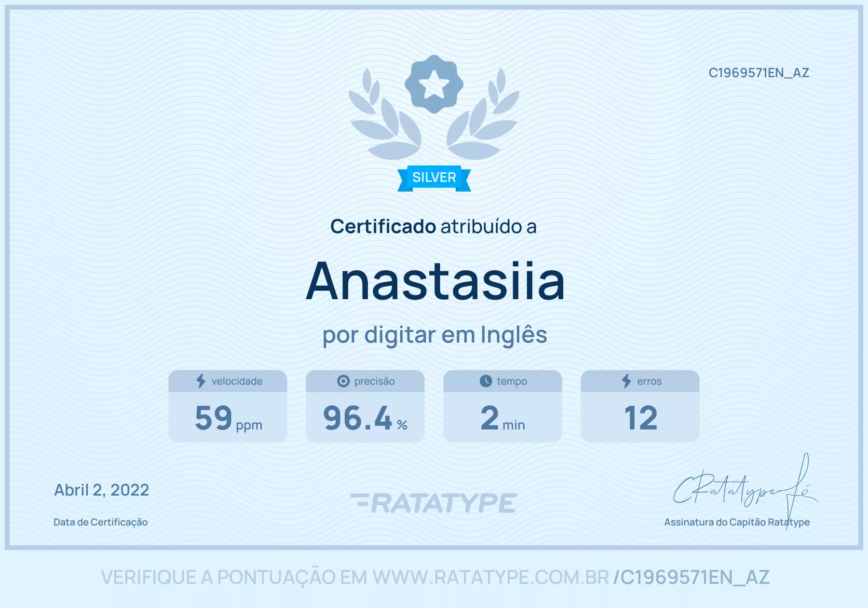Click the target icon beside precisão
Viewport: 868px width, 608px height.
[x=343, y=381]
